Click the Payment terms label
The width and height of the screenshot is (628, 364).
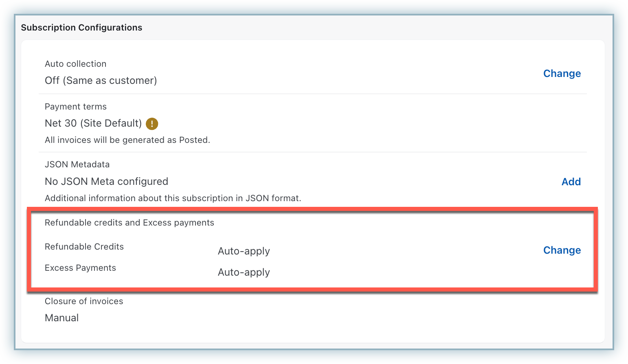coord(75,107)
